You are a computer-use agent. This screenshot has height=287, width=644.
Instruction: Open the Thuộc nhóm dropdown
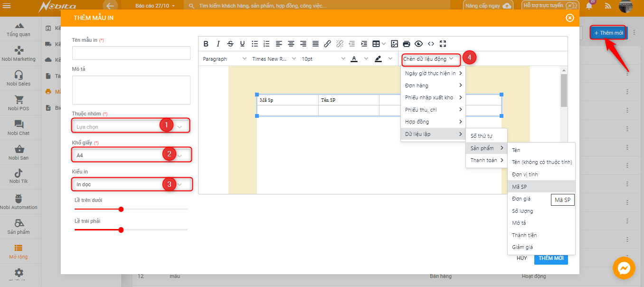(x=131, y=127)
